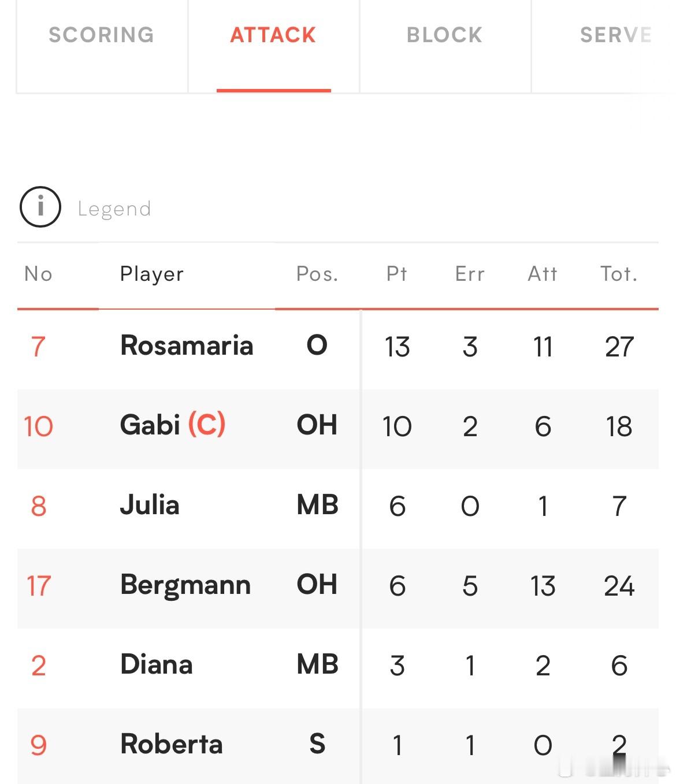Click jersey number 17
This screenshot has width=676, height=784.
click(x=39, y=586)
